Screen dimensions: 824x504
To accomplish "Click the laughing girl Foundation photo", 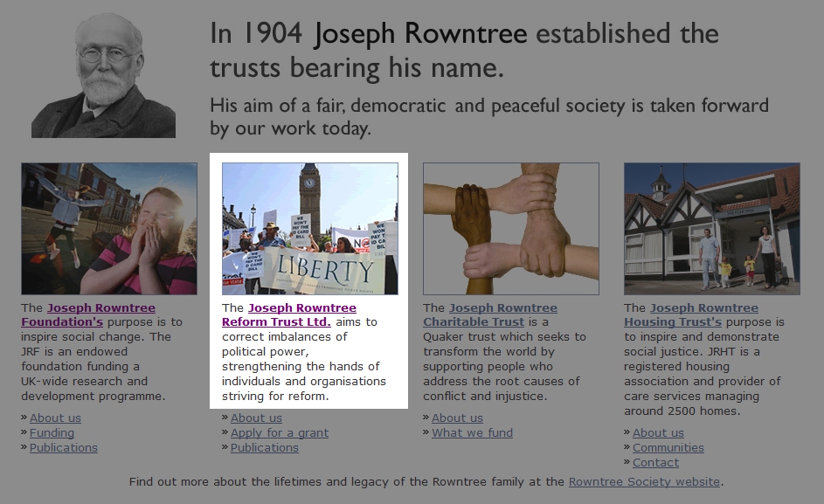I will (x=109, y=229).
